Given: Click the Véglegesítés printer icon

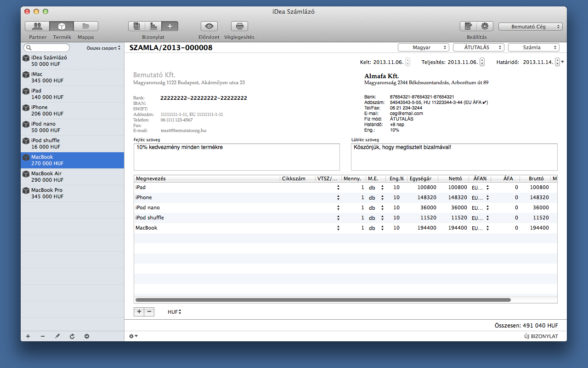Looking at the screenshot, I should 239,26.
